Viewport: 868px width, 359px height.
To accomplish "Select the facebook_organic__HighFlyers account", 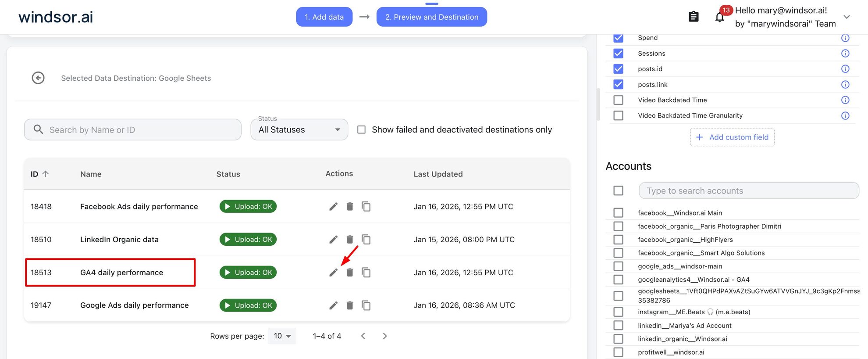I will pyautogui.click(x=618, y=240).
